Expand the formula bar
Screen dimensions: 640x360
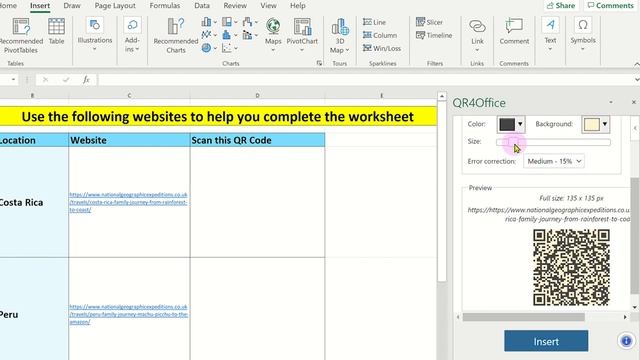coord(636,80)
